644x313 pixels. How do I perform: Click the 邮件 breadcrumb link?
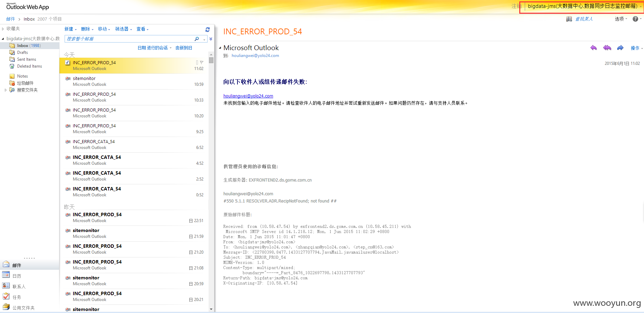tap(11, 19)
